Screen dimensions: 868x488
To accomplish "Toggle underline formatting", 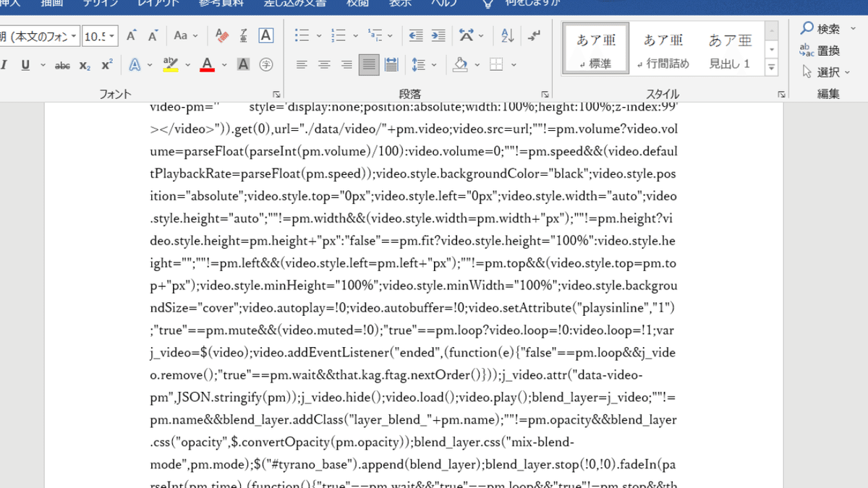I will (x=25, y=65).
